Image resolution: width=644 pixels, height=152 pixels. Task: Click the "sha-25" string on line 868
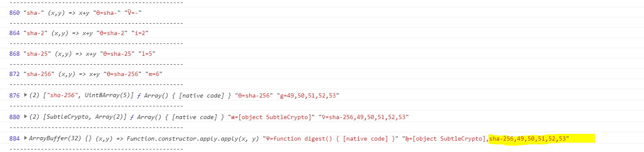pos(37,54)
